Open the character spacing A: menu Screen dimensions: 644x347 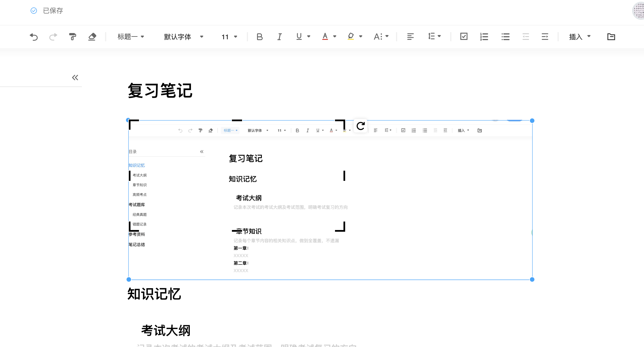pyautogui.click(x=381, y=36)
